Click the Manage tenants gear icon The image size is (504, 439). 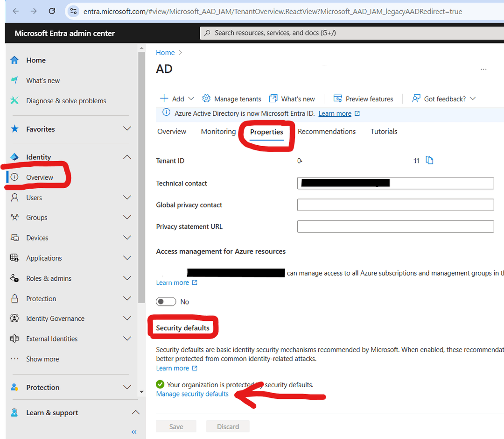(x=206, y=99)
